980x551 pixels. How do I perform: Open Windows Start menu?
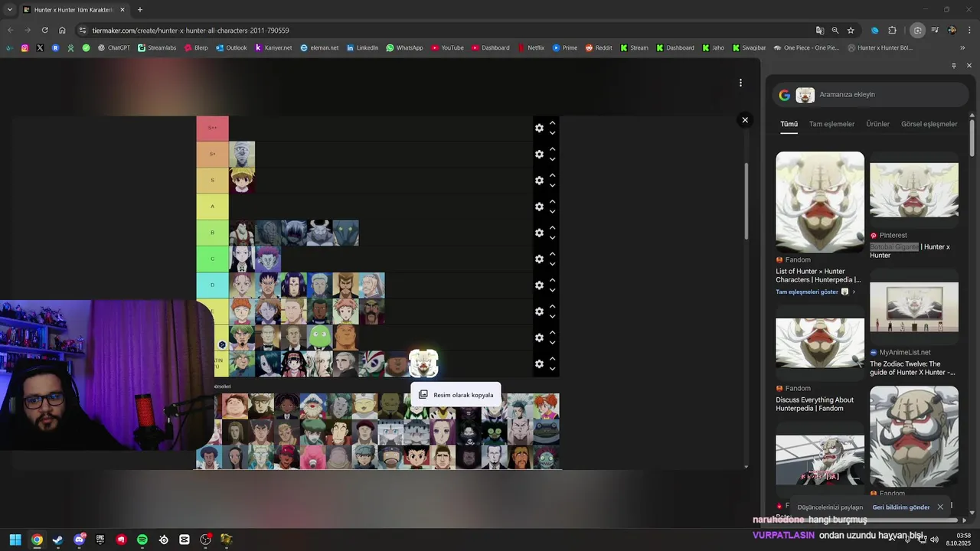15,540
